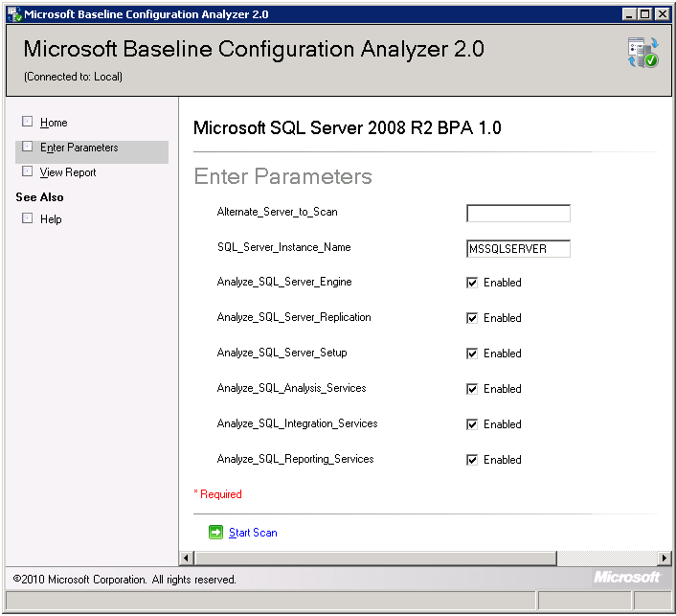This screenshot has height=616, width=676.
Task: Click the Analyze_SQL_Reporting_Services label
Action: [295, 460]
